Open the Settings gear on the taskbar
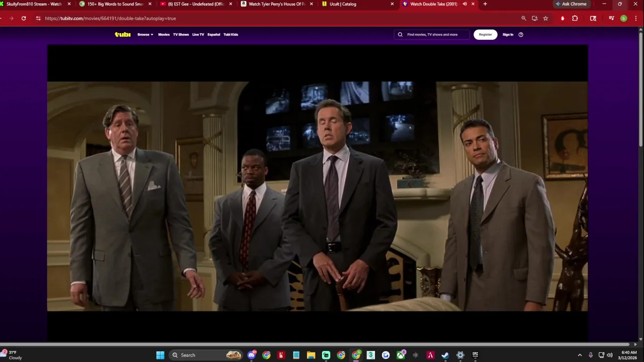 click(460, 355)
